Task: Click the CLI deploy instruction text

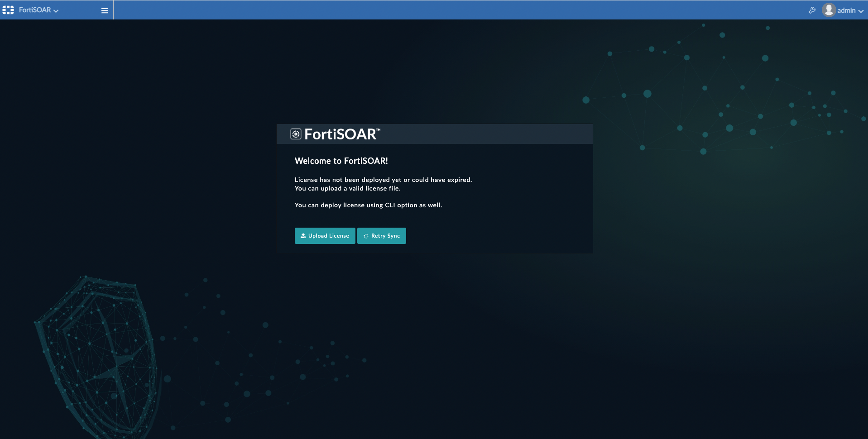Action: pyautogui.click(x=369, y=205)
